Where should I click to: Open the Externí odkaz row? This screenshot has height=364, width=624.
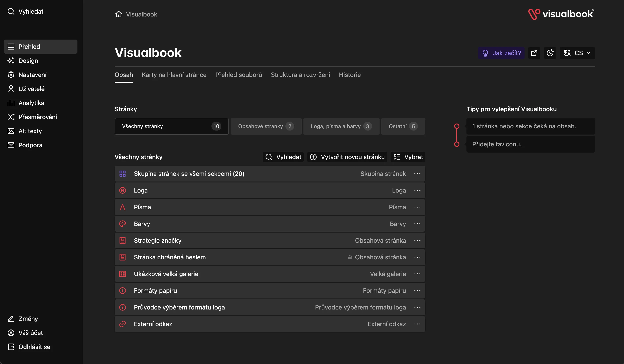point(270,324)
